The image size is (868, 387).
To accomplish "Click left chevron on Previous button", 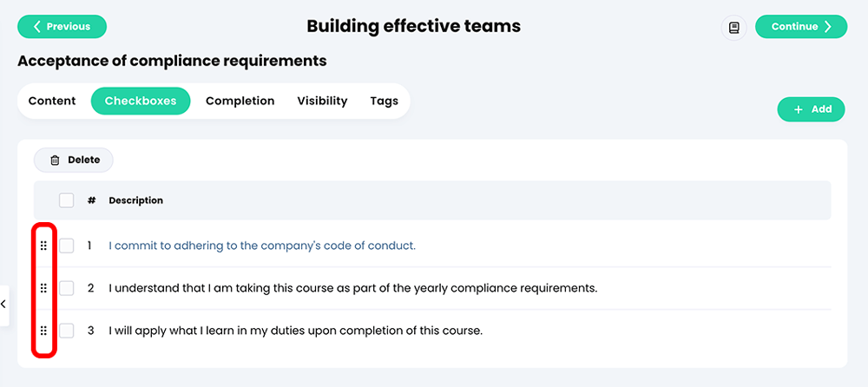I will 37,27.
